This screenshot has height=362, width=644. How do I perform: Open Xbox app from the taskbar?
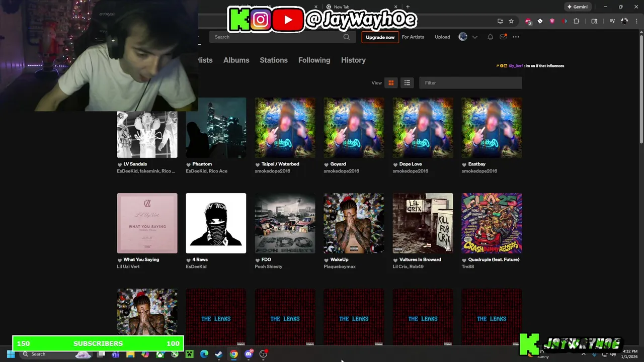(160, 354)
